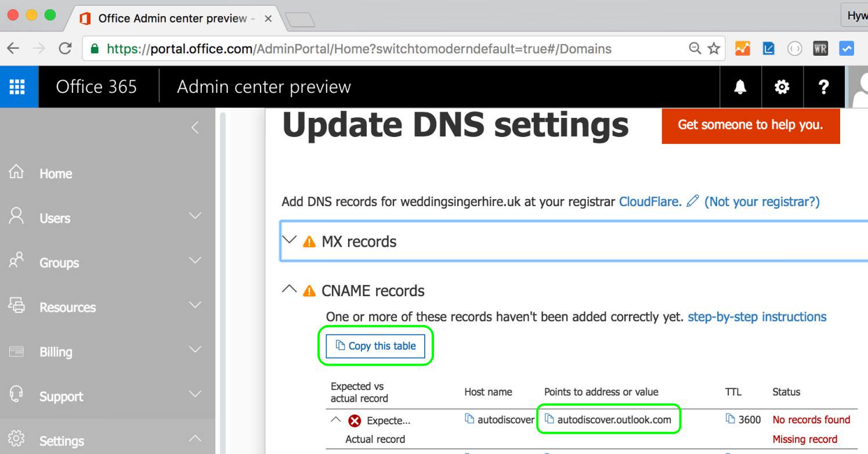Open the Office 365 app launcher grid
Viewport: 868px width, 454px height.
click(18, 87)
